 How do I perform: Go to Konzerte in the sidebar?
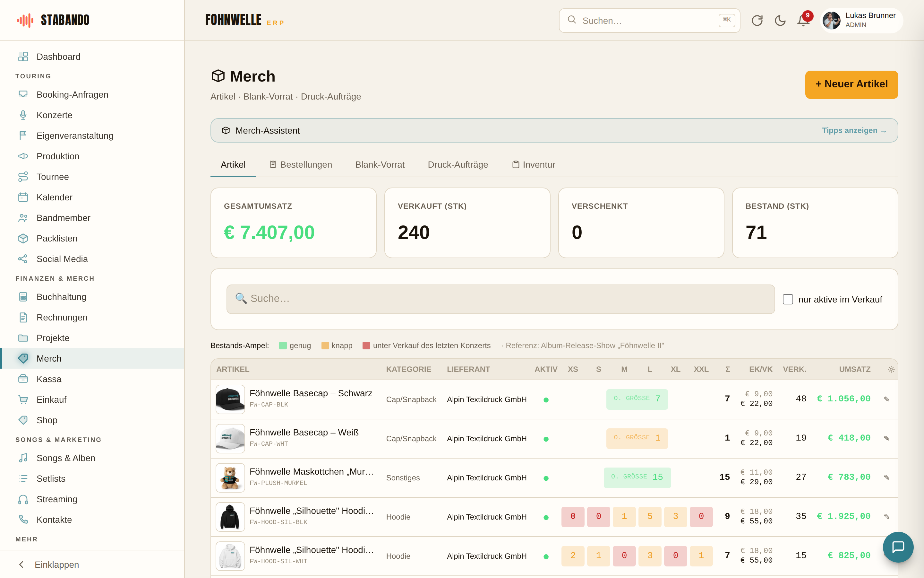pos(92,115)
